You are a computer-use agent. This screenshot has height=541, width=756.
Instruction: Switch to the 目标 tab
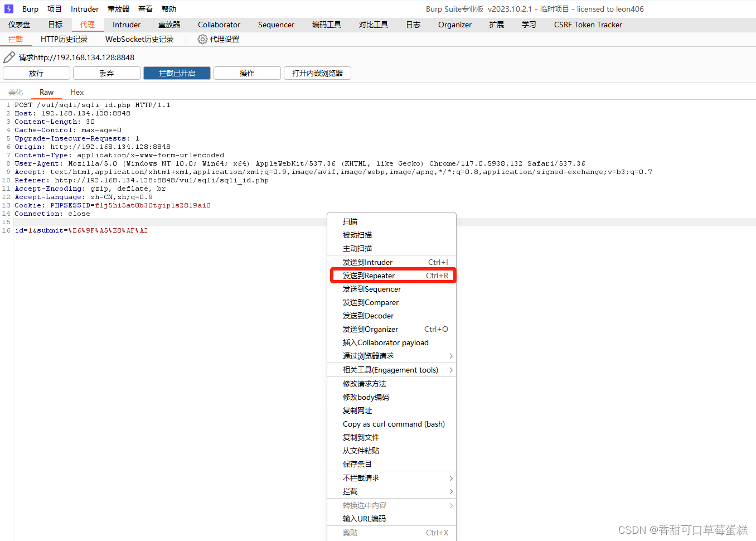[x=55, y=25]
